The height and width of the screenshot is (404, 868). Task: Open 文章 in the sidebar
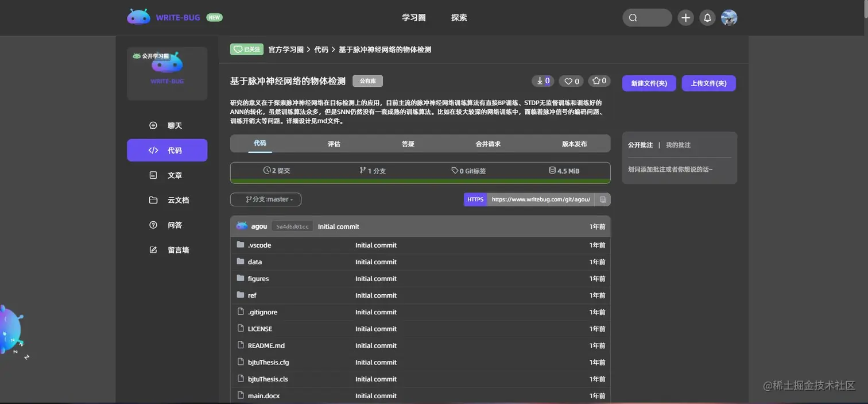167,175
